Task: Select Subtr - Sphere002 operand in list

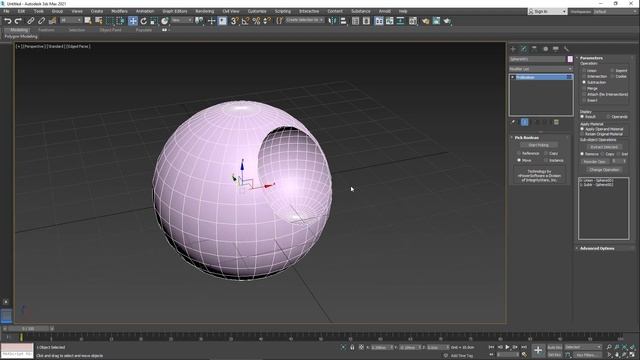Action: (598, 185)
